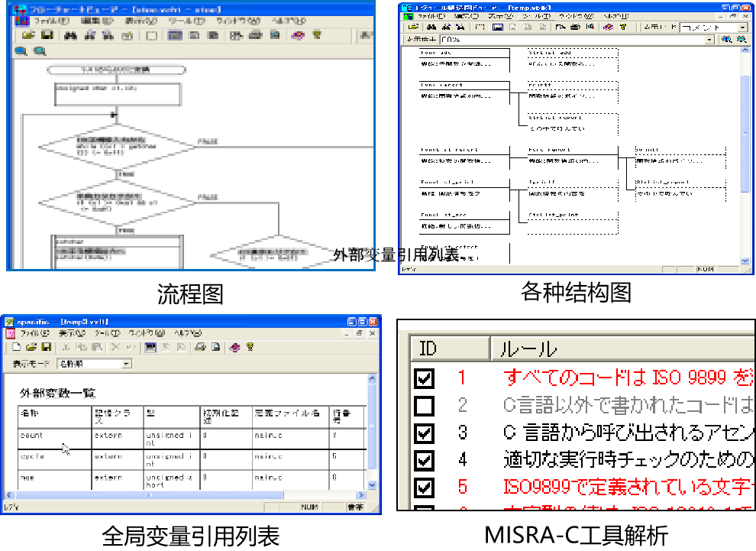Click first binoculars search icon in flowchart viewer
This screenshot has height=551, width=756.
tap(70, 34)
